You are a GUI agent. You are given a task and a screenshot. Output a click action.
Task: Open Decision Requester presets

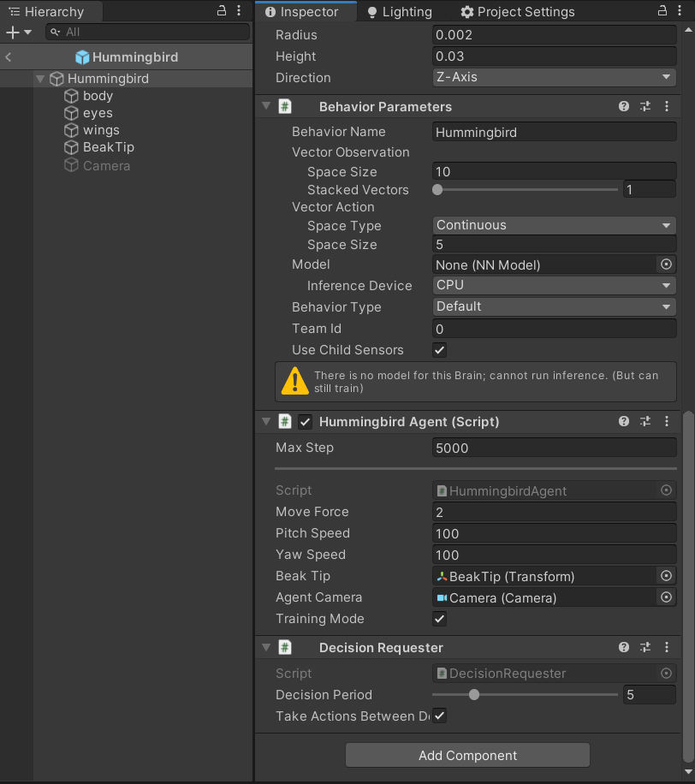tap(645, 647)
